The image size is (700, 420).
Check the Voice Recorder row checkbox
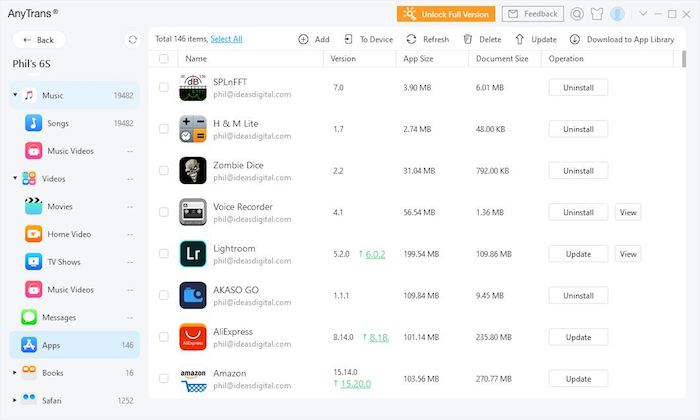click(164, 212)
